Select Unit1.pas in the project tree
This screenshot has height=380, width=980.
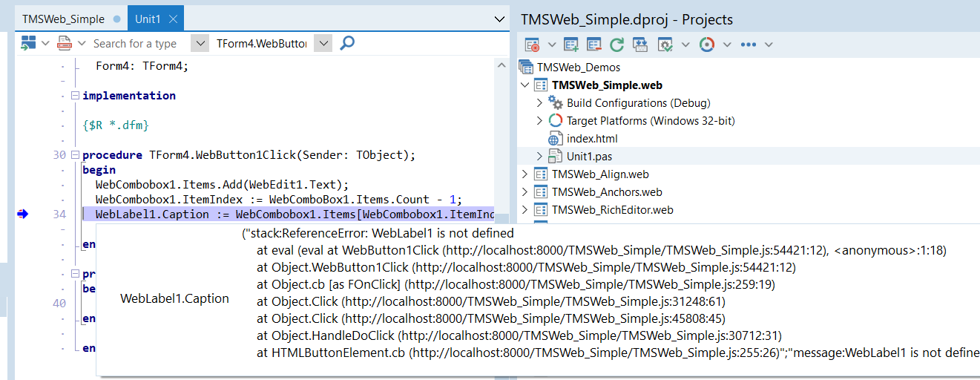[x=589, y=156]
